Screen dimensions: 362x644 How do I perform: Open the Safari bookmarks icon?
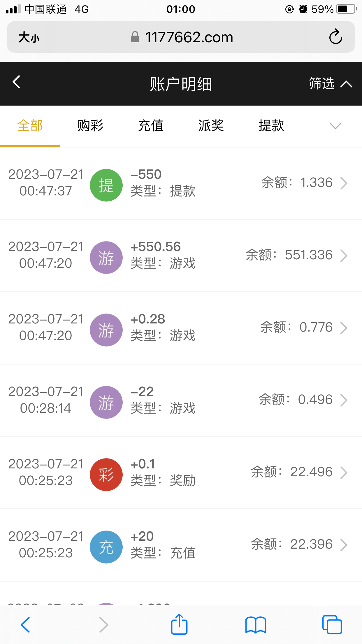(x=256, y=624)
